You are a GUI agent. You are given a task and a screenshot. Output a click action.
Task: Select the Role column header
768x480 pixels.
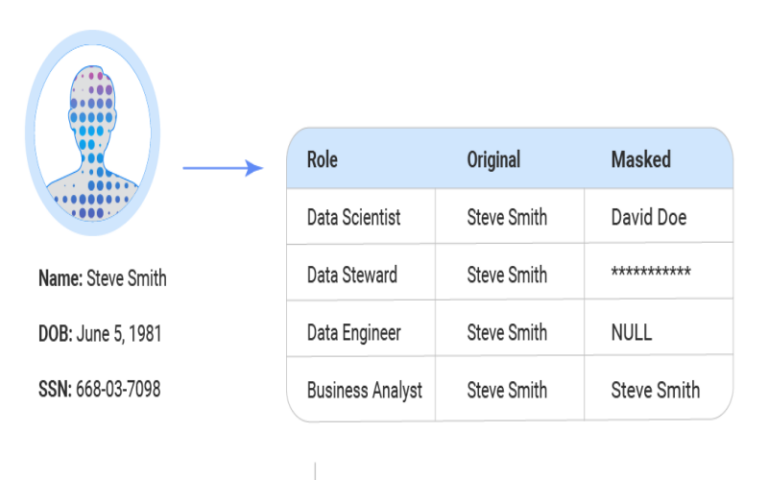point(322,160)
